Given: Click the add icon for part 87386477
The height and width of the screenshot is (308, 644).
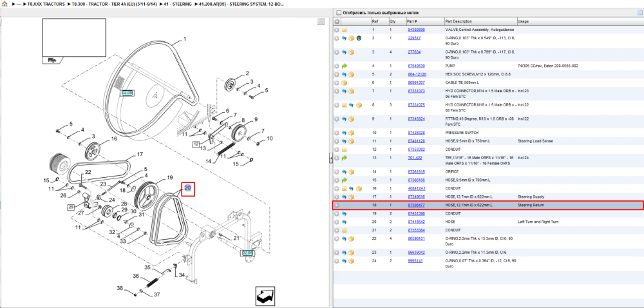Looking at the screenshot, I should (x=337, y=205).
